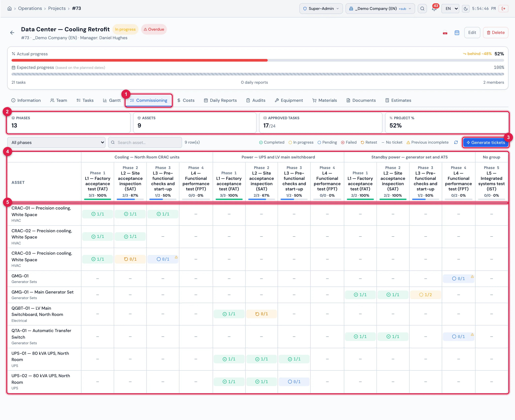The width and height of the screenshot is (515, 420).
Task: Open the global search icon
Action: click(422, 8)
